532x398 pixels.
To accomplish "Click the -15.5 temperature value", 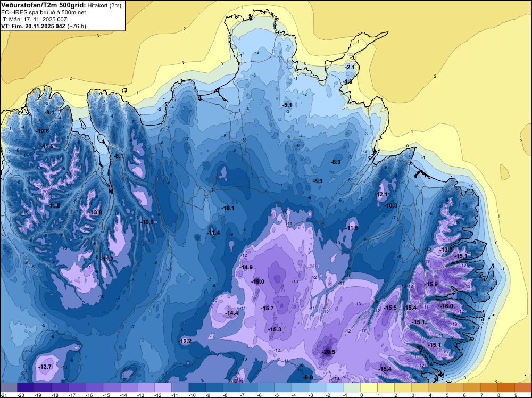I will click(x=390, y=308).
